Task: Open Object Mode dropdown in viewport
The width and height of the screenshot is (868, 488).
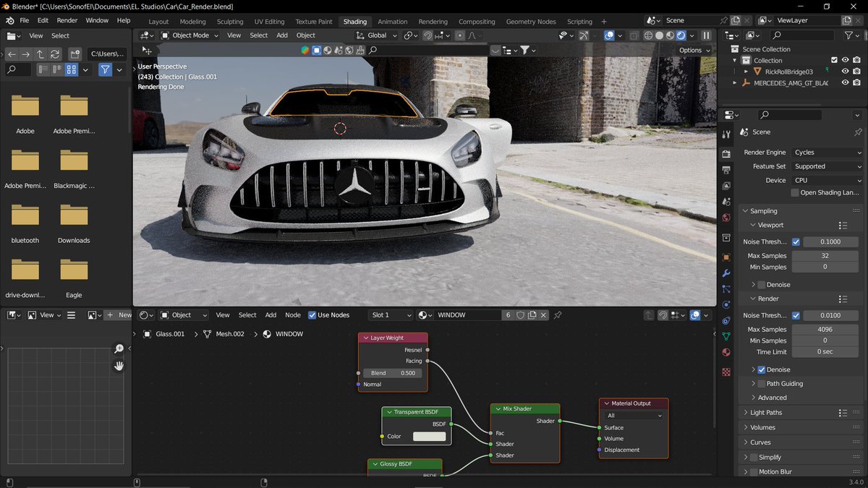Action: click(x=190, y=35)
